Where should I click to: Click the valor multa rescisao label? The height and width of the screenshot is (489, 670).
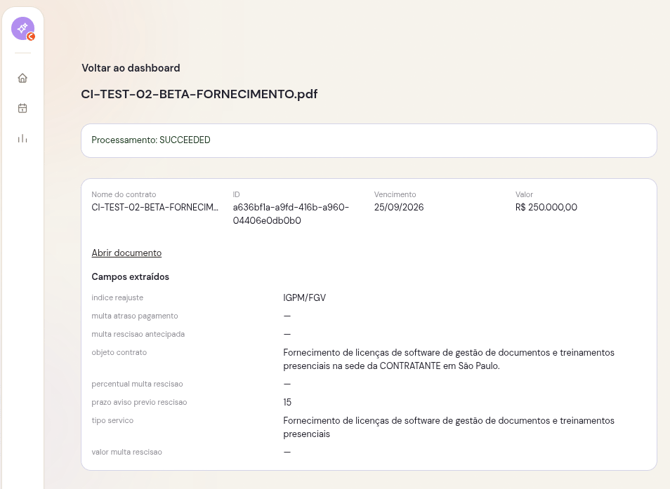pos(127,452)
